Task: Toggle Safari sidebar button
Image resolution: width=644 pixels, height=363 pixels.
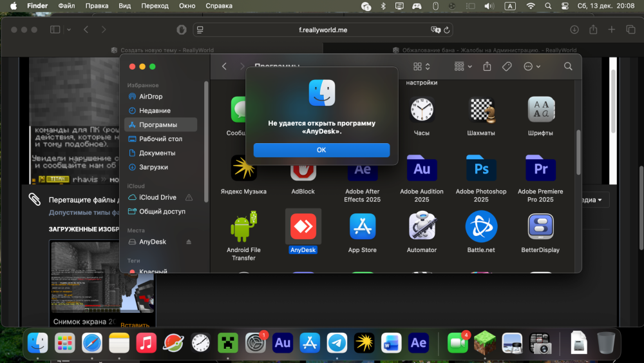Action: click(x=55, y=30)
